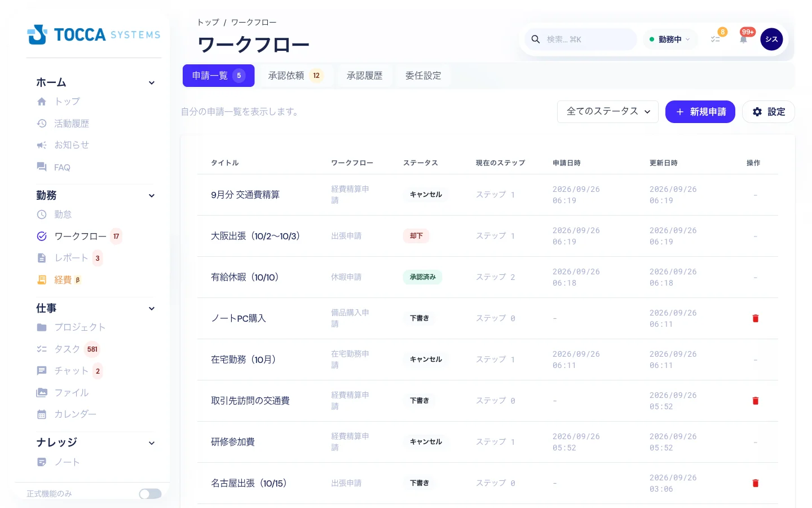Image resolution: width=812 pixels, height=508 pixels.
Task: Click the プロジェクト folder icon
Action: (42, 327)
